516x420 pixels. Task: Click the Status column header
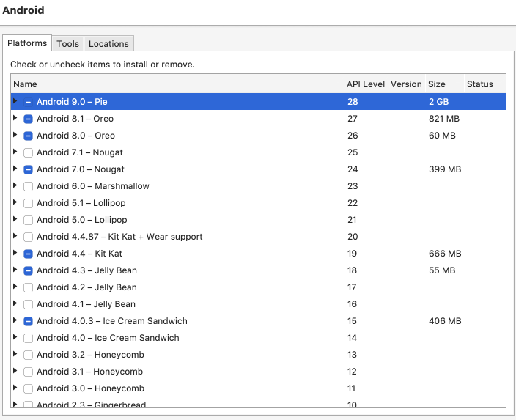tap(484, 84)
